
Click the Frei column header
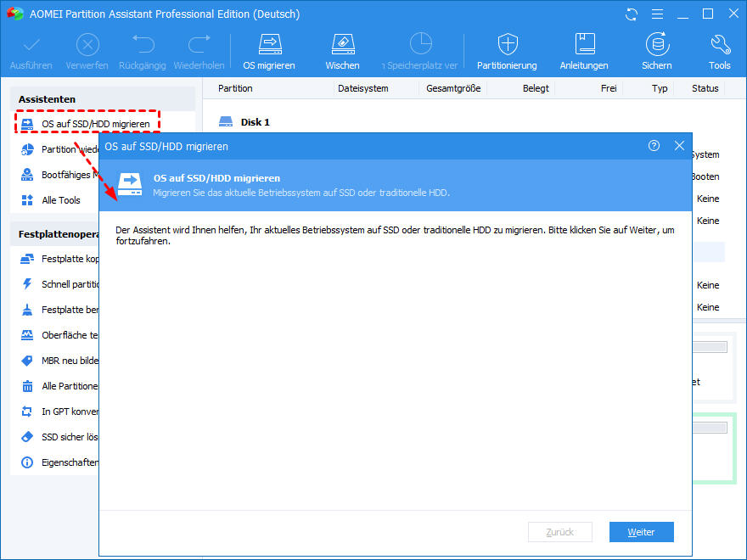(x=609, y=88)
